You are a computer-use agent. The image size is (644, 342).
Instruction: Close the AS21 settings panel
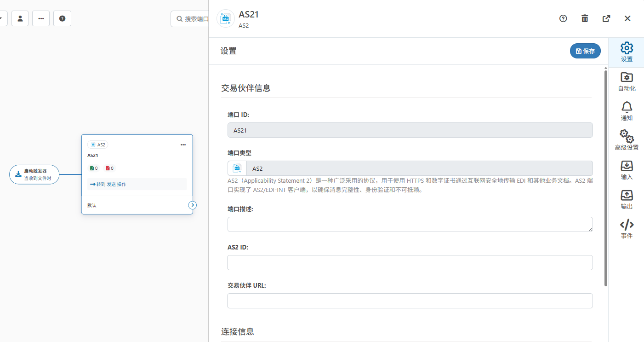click(x=627, y=18)
